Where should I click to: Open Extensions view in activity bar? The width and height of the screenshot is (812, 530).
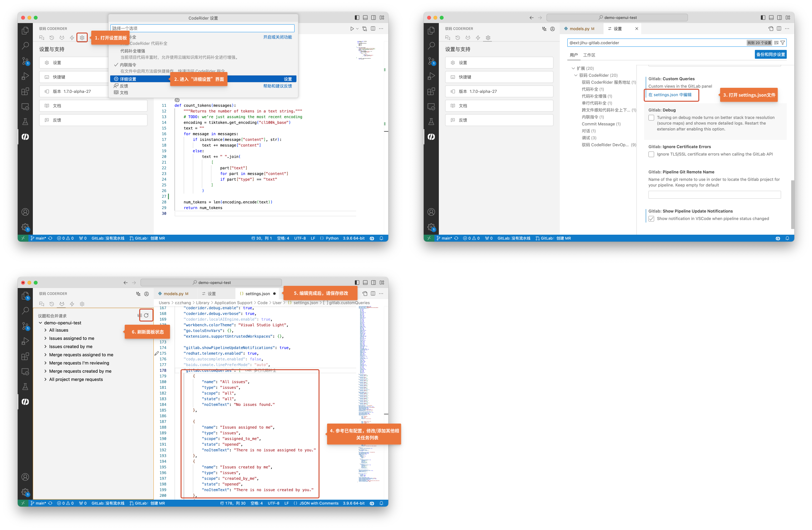[x=25, y=92]
